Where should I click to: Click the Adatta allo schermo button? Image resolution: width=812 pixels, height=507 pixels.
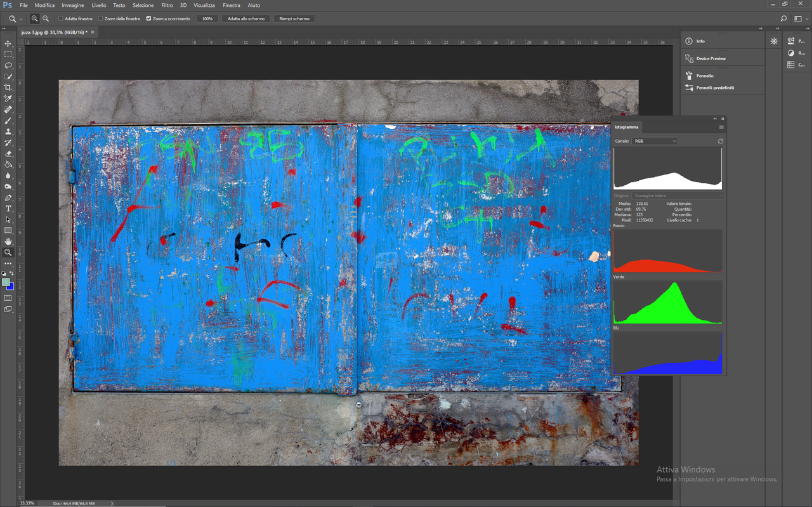(246, 18)
